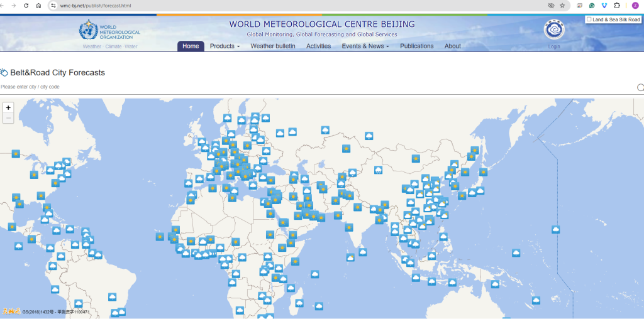Click the search magnifier icon

click(x=640, y=87)
